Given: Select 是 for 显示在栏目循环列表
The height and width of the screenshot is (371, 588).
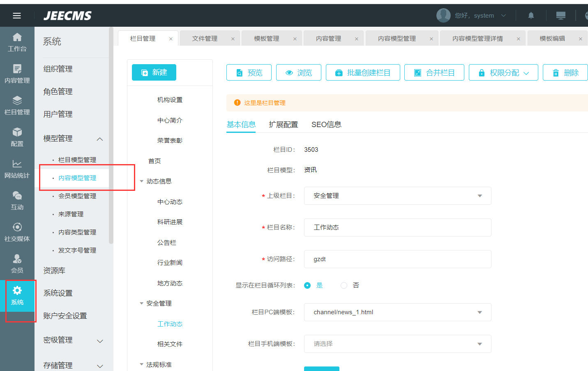Looking at the screenshot, I should coord(307,285).
